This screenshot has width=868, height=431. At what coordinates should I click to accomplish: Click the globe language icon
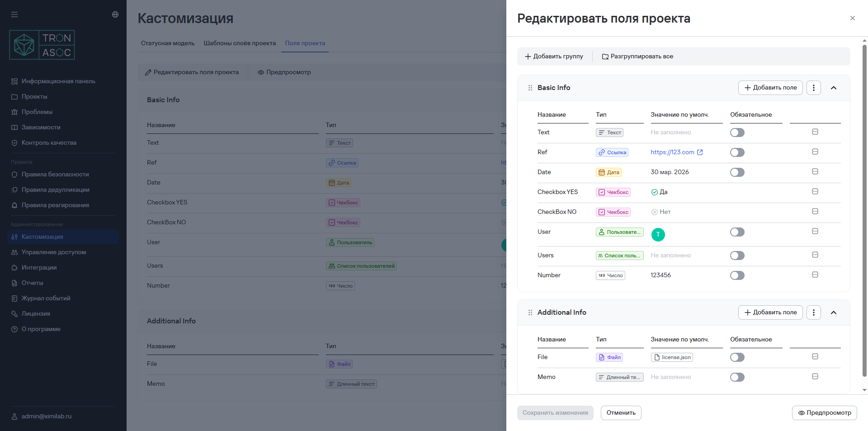115,14
